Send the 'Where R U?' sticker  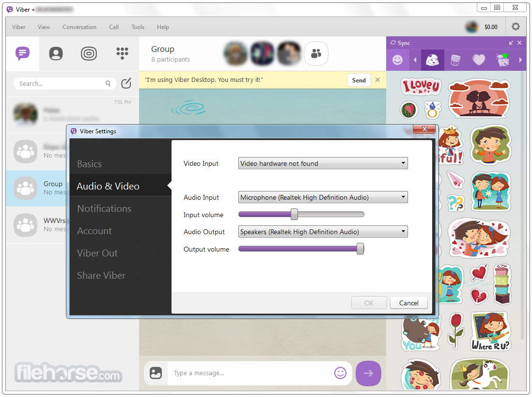click(491, 332)
